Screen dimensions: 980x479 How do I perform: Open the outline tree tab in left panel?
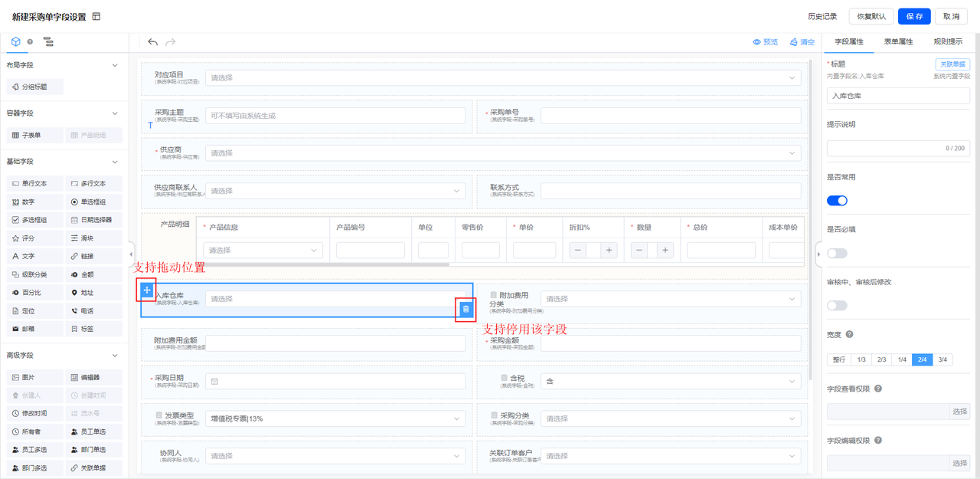(x=48, y=42)
